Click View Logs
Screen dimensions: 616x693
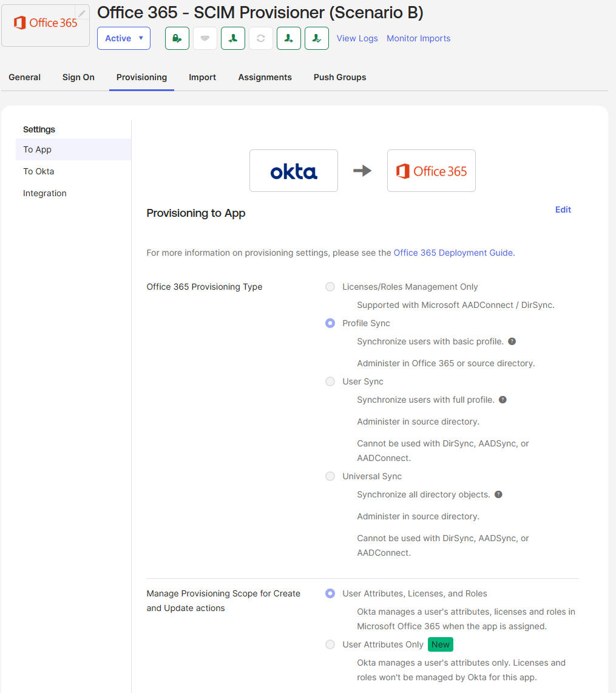(x=357, y=38)
